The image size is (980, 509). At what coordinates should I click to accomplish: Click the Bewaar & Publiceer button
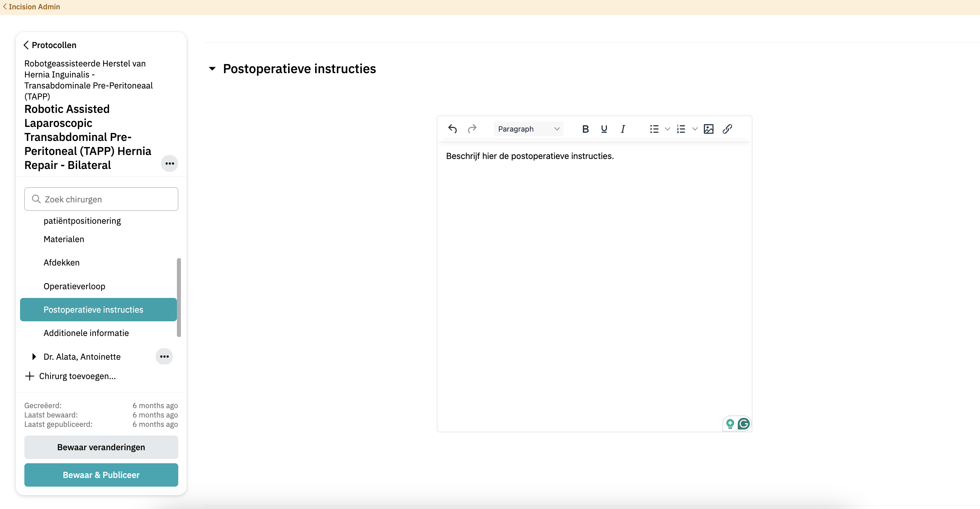click(x=101, y=474)
